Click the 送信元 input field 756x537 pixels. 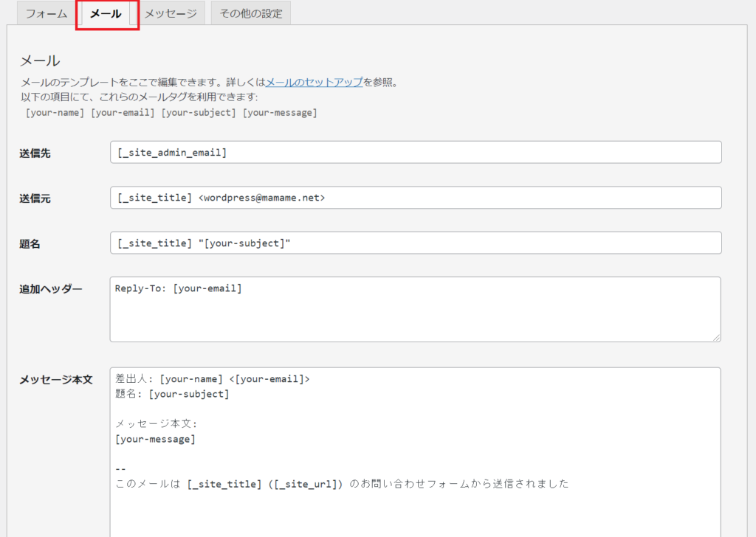(x=416, y=198)
